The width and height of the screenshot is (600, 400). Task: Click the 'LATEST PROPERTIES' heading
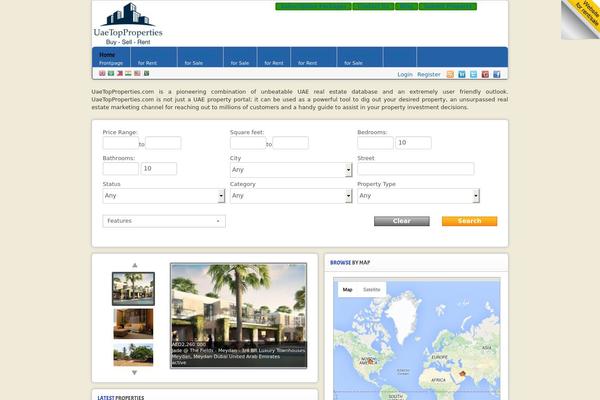[121, 398]
